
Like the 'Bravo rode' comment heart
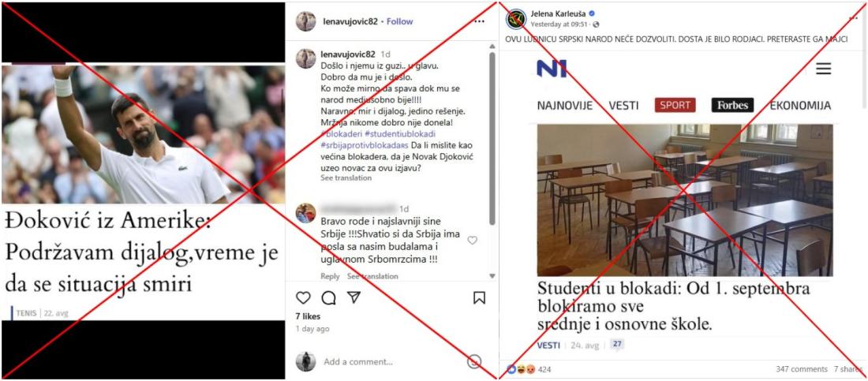coord(472,241)
